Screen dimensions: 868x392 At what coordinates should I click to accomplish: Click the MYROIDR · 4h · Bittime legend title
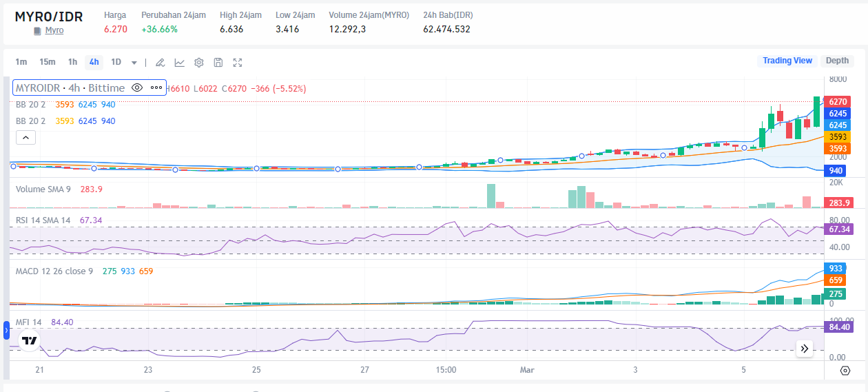click(70, 87)
